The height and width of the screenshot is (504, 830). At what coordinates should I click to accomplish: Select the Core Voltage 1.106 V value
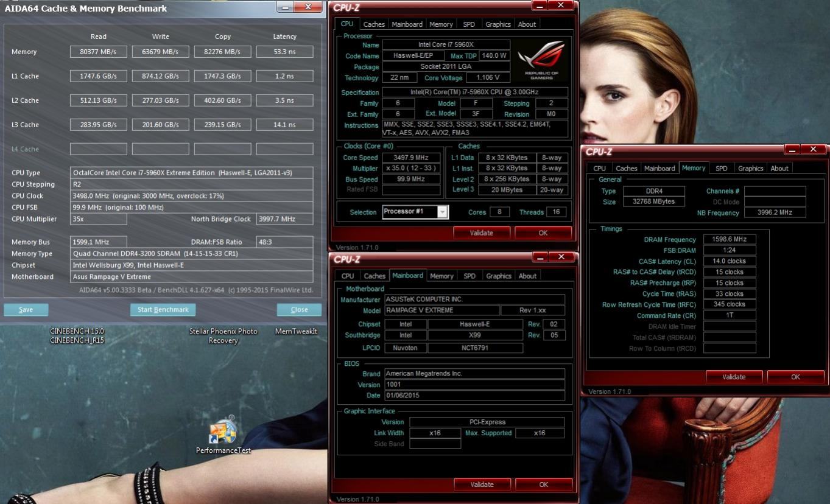click(488, 78)
